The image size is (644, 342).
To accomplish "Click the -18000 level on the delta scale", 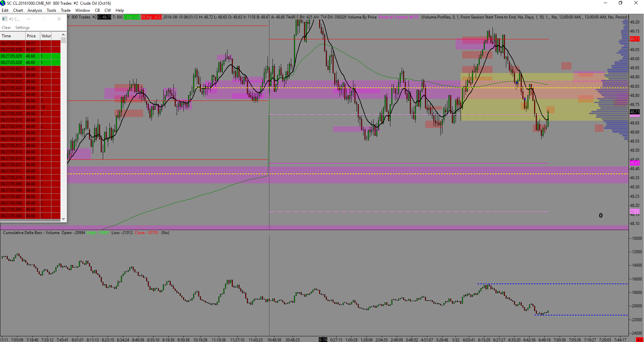I will (x=636, y=293).
